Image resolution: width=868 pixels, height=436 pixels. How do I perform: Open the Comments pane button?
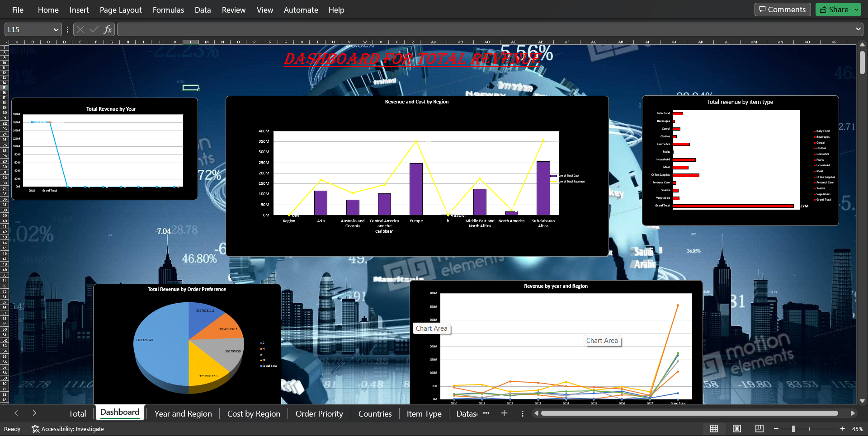click(783, 9)
